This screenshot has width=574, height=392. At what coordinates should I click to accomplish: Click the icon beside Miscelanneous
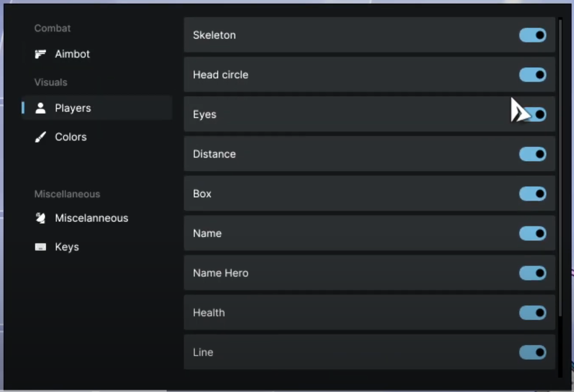point(41,218)
